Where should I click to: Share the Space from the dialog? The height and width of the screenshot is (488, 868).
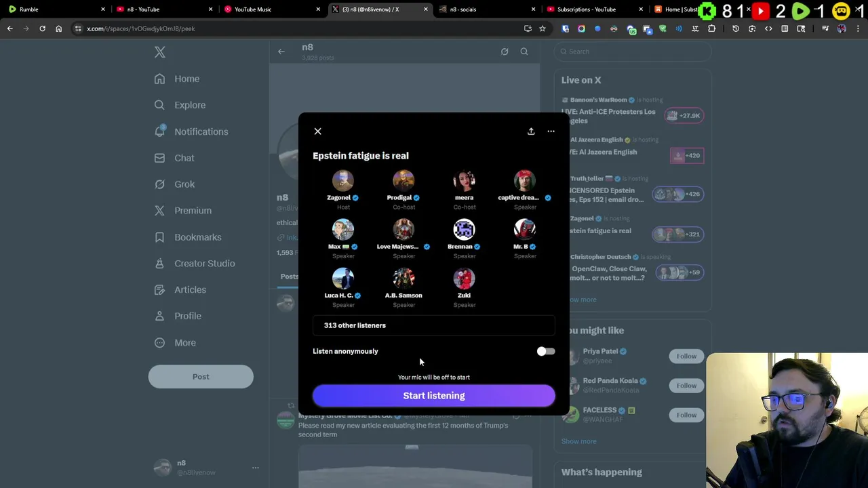tap(531, 131)
